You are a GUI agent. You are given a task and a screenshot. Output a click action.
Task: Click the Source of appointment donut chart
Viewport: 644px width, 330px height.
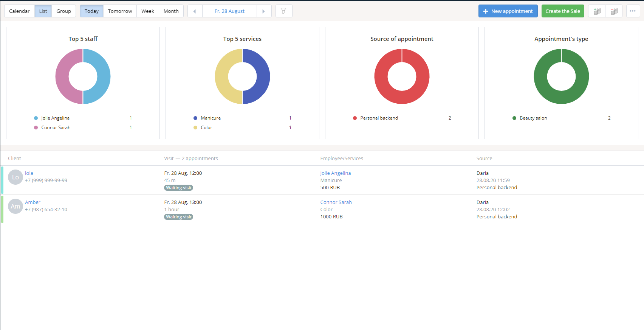pyautogui.click(x=402, y=76)
